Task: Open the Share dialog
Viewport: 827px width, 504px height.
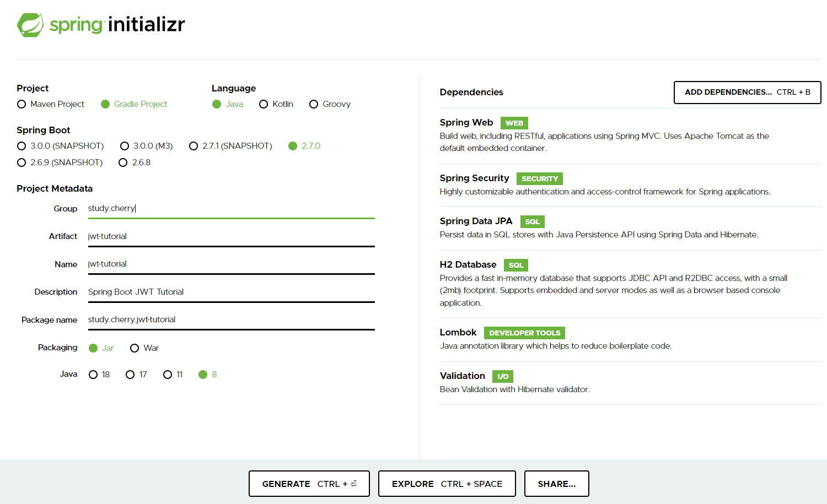Action: click(557, 484)
